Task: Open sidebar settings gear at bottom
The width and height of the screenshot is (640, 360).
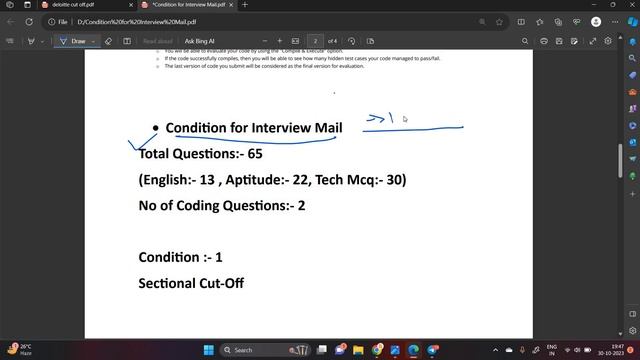Action: pyautogui.click(x=632, y=331)
